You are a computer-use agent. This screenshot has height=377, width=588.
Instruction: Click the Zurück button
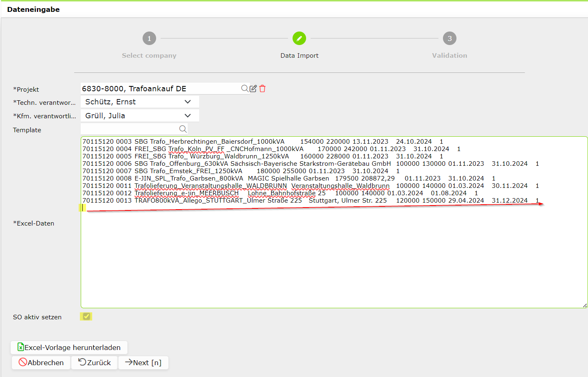tap(95, 363)
